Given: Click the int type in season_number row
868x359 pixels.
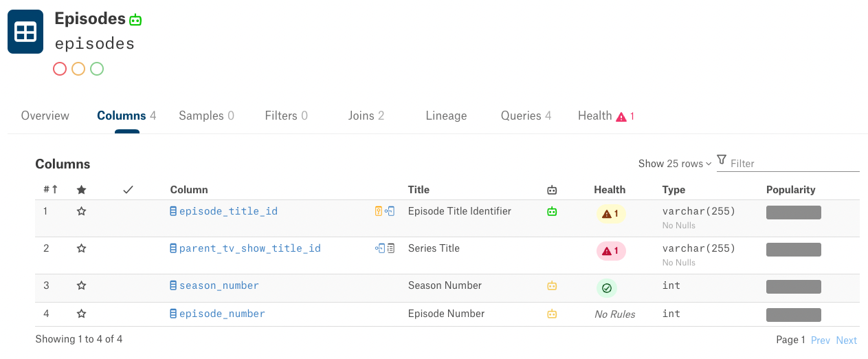Looking at the screenshot, I should [671, 285].
